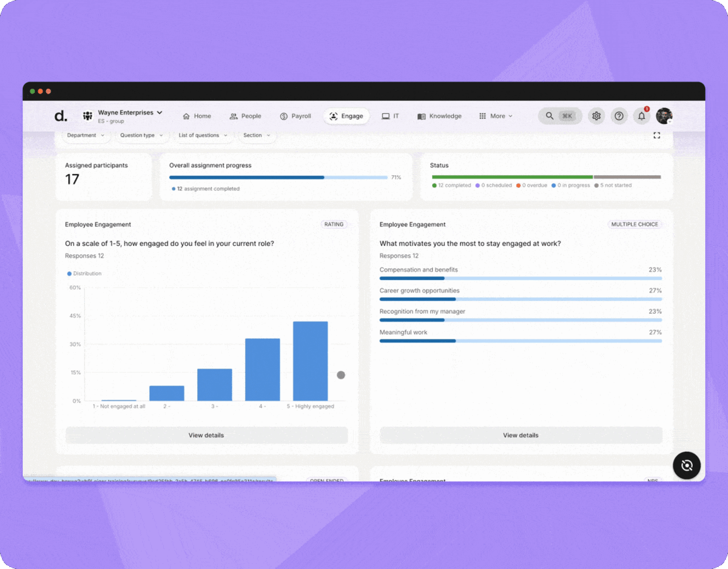Open the user profile avatar
Screen dimensions: 728x569
coord(664,116)
